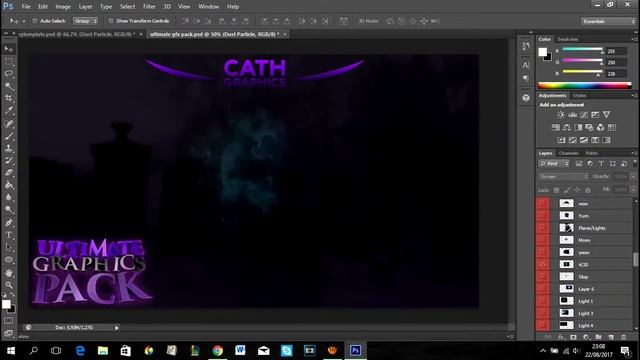Select the Pen tool
The height and width of the screenshot is (360, 640).
pyautogui.click(x=9, y=222)
